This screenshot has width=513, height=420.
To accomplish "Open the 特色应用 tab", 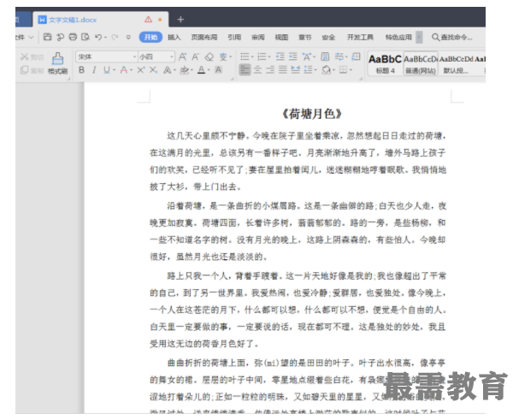I will (398, 37).
